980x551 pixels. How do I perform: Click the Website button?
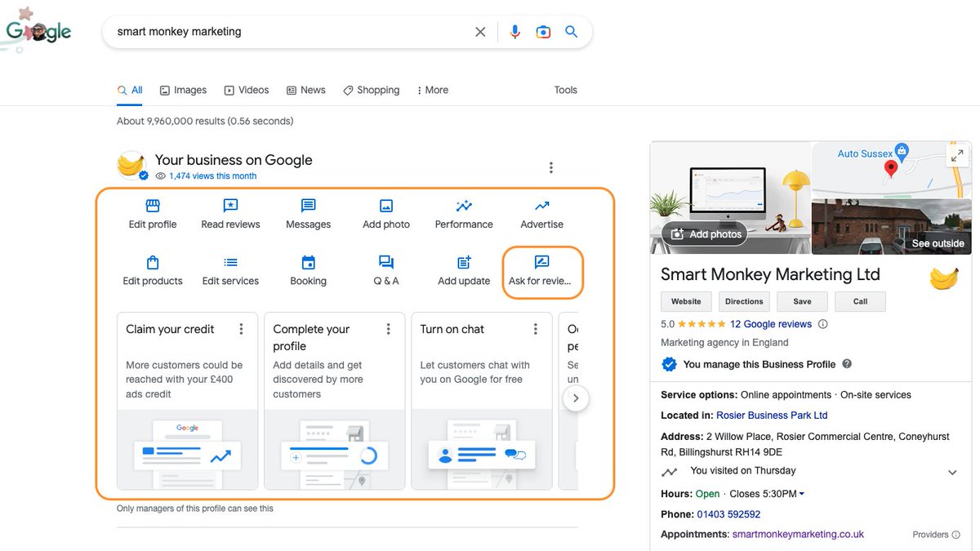(686, 301)
